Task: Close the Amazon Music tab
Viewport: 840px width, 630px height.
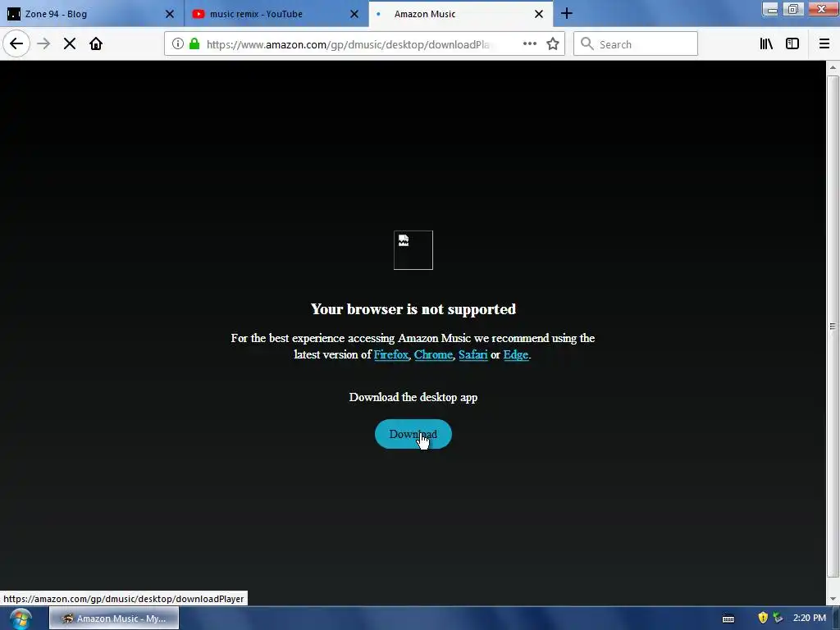Action: point(539,14)
